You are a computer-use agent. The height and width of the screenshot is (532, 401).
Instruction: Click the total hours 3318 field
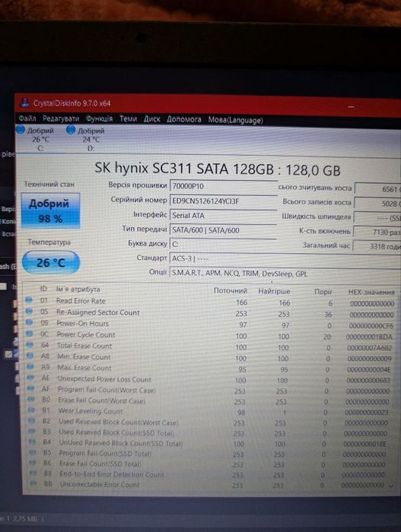pos(377,246)
